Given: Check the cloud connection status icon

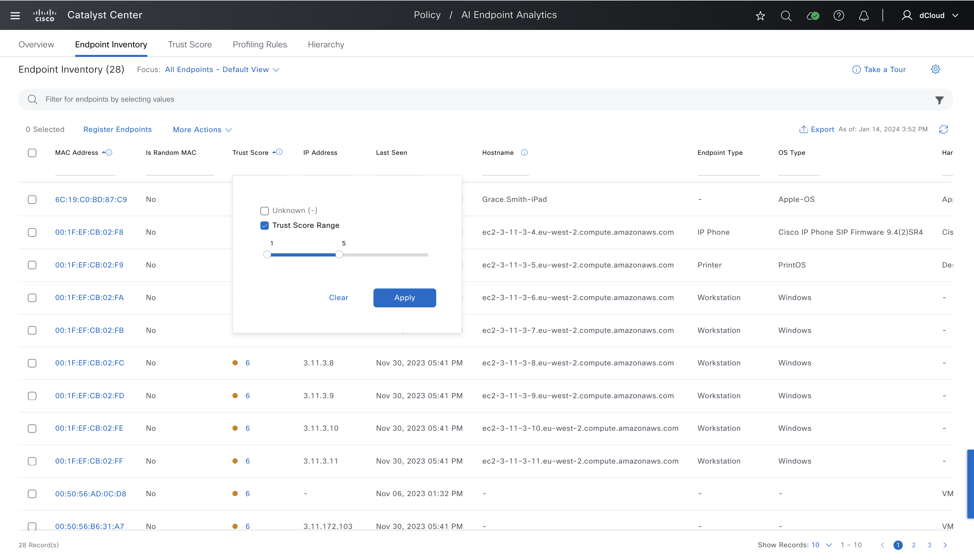Looking at the screenshot, I should (813, 16).
